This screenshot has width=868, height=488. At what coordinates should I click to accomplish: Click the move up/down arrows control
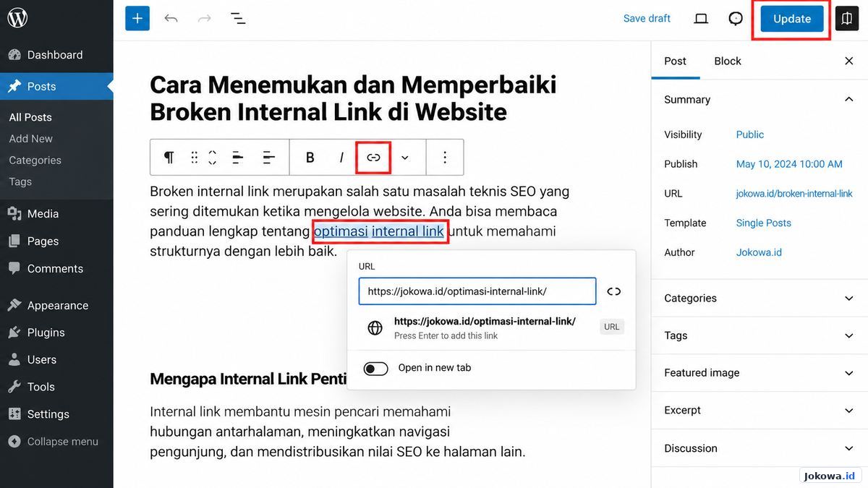click(x=213, y=158)
